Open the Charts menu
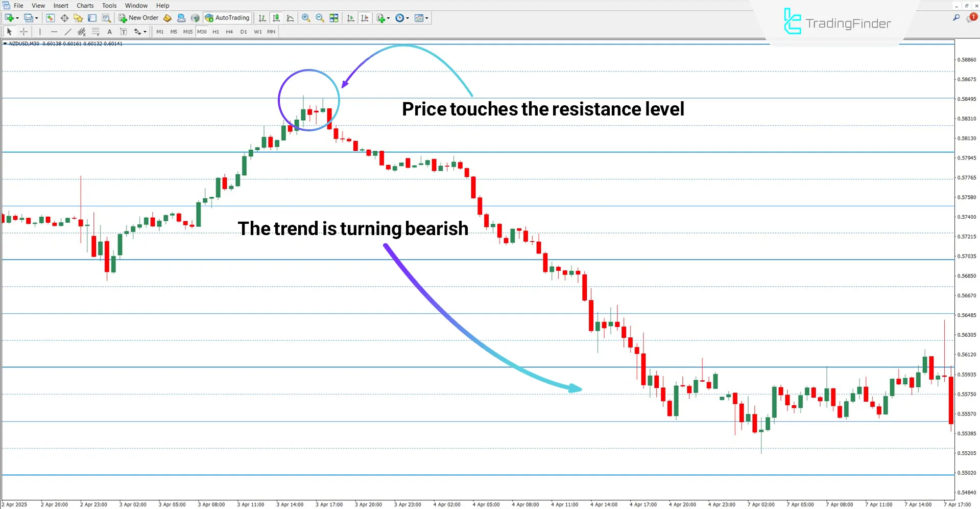This screenshot has height=509, width=980. (85, 6)
